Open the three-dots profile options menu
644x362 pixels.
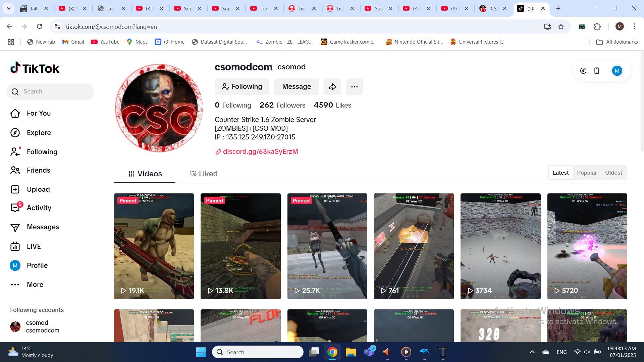pyautogui.click(x=354, y=87)
